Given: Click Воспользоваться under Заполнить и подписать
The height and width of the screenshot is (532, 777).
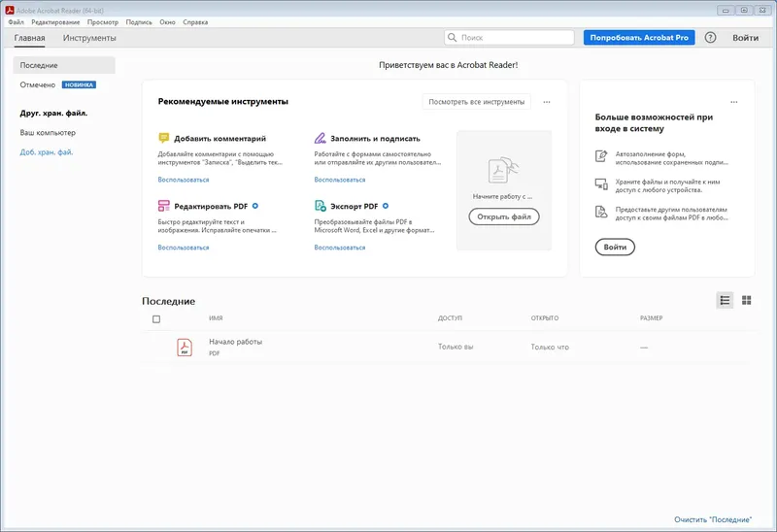Looking at the screenshot, I should coord(339,180).
